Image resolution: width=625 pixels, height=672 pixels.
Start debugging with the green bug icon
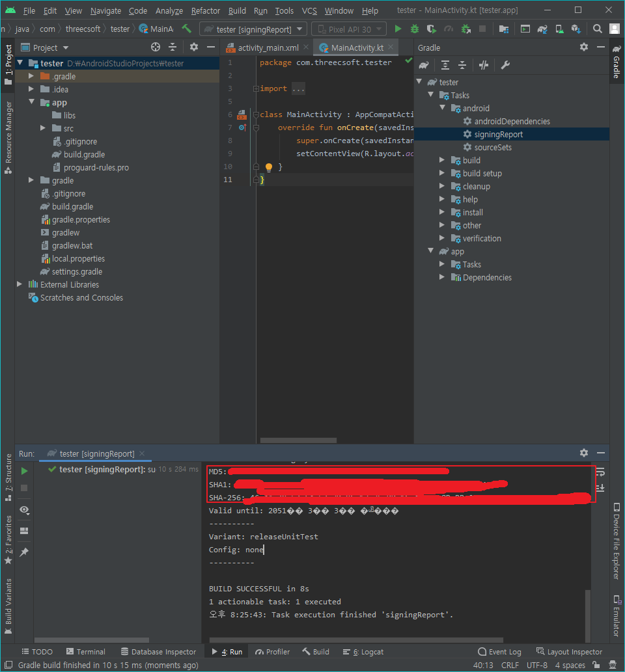coord(414,29)
